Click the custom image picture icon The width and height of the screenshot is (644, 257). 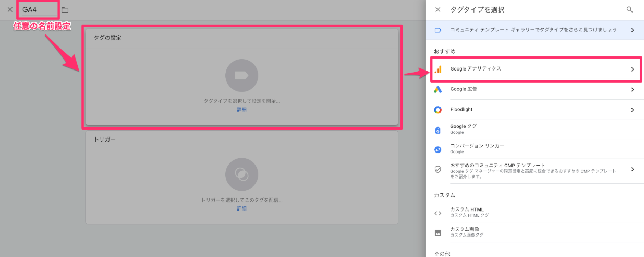point(438,232)
